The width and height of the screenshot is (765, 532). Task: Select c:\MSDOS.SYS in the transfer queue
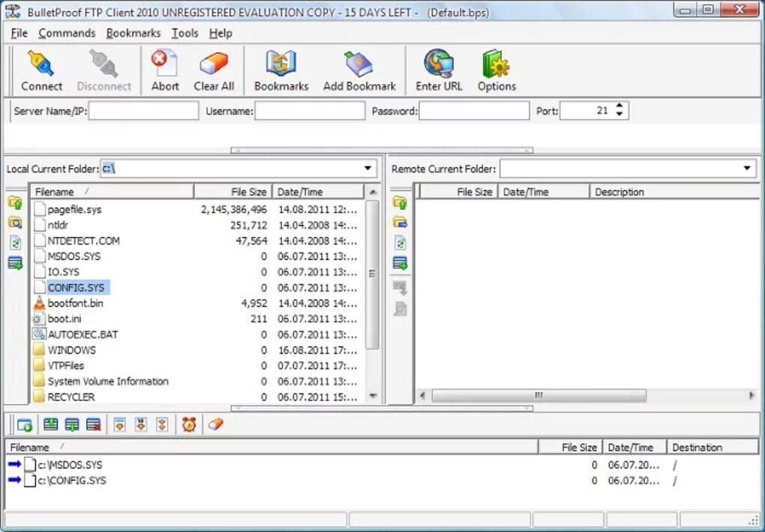(70, 465)
